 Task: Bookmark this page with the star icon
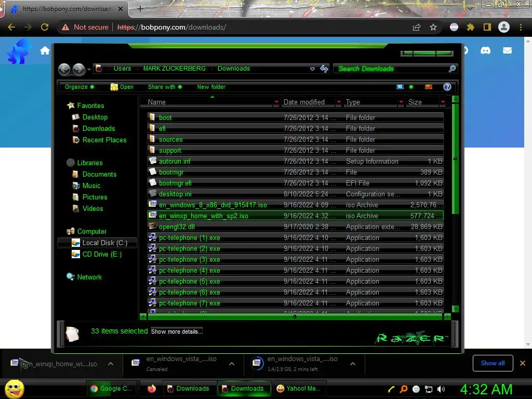pos(433,27)
